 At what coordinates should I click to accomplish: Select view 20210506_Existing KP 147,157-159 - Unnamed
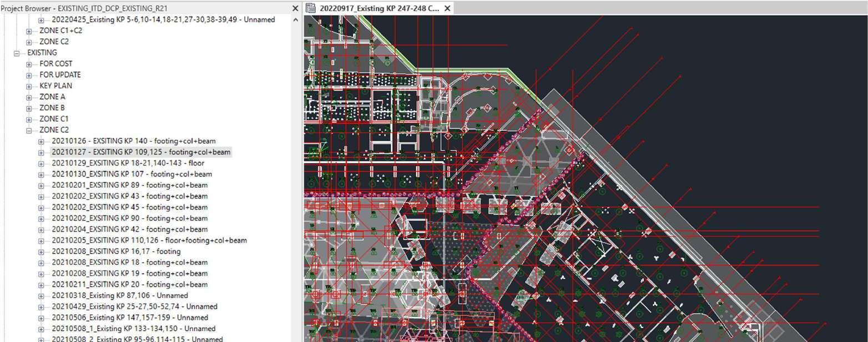(x=129, y=318)
